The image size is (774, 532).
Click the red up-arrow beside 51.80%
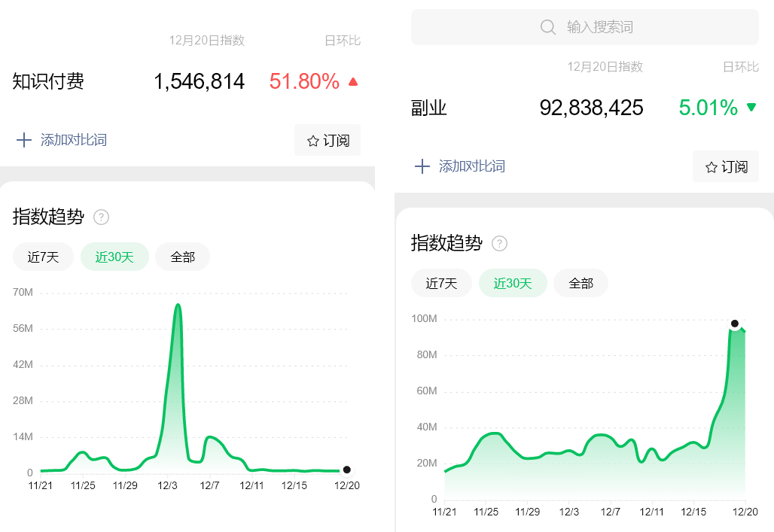(x=352, y=81)
